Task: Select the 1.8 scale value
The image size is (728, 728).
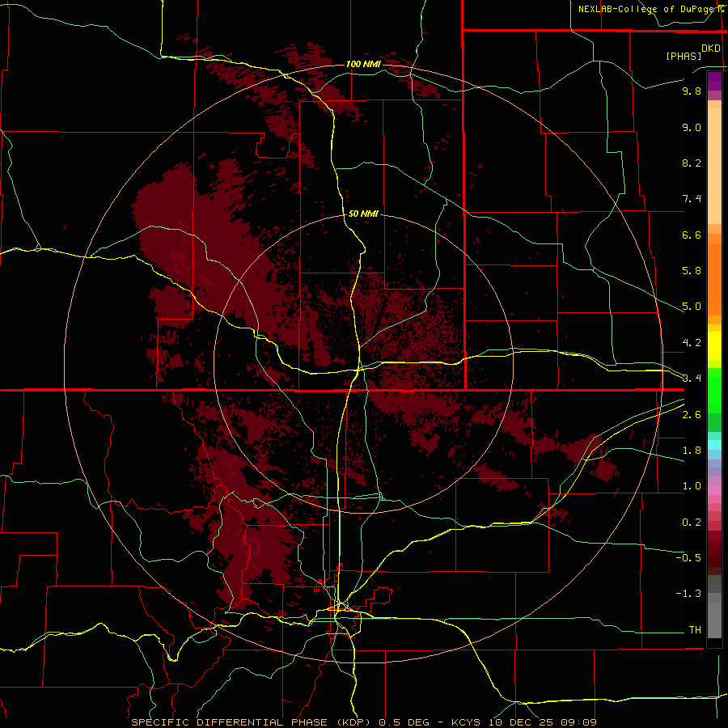Action: pos(692,451)
